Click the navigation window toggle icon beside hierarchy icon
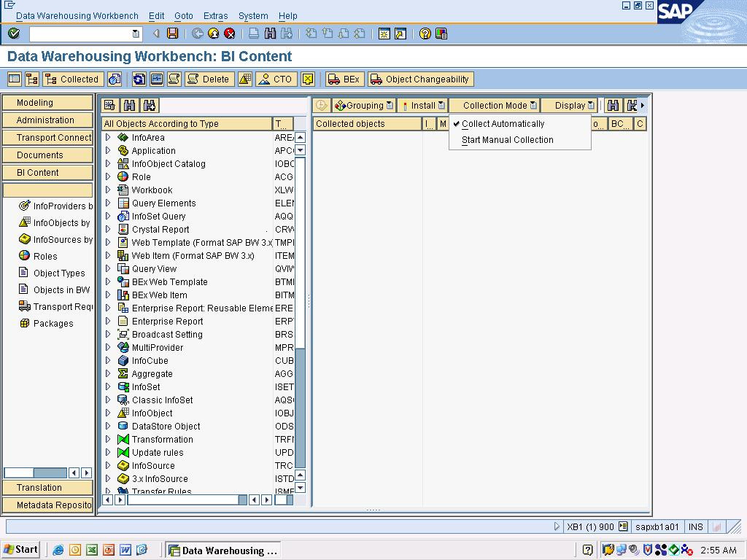This screenshot has width=747, height=560. 15,79
